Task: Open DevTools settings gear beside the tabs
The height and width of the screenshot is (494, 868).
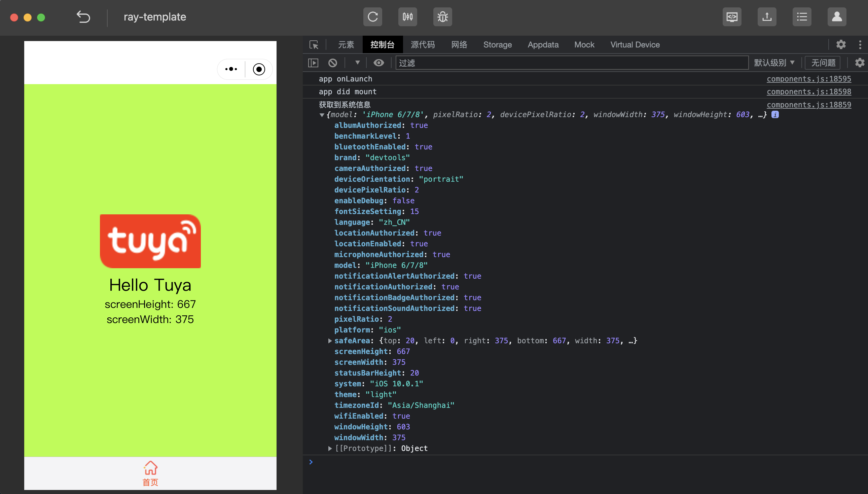Action: pos(840,44)
